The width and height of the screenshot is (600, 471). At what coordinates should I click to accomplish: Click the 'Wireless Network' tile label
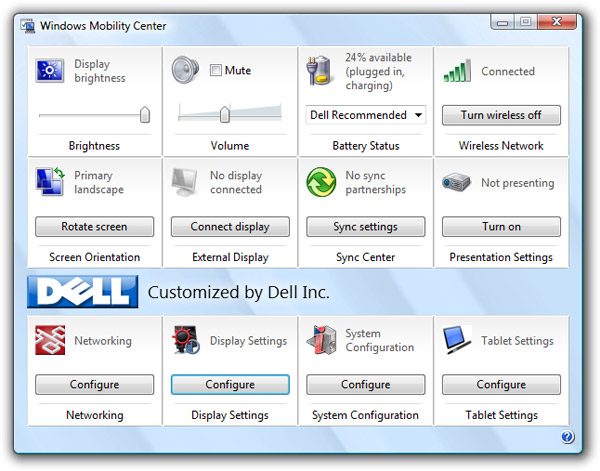pyautogui.click(x=501, y=146)
